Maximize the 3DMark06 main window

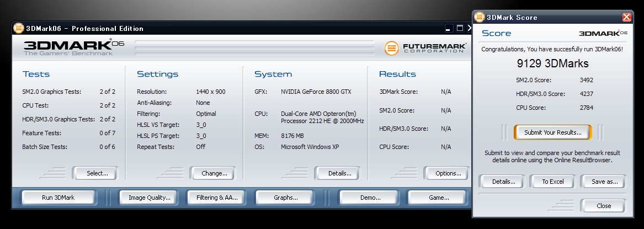click(x=460, y=28)
